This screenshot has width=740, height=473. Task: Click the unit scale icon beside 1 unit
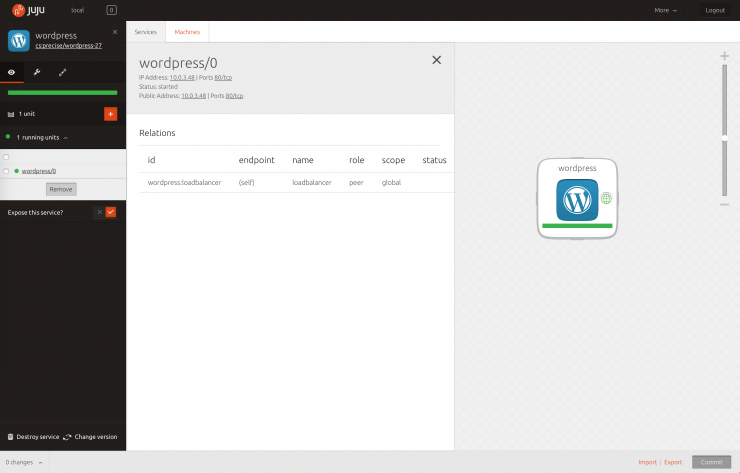(11, 114)
